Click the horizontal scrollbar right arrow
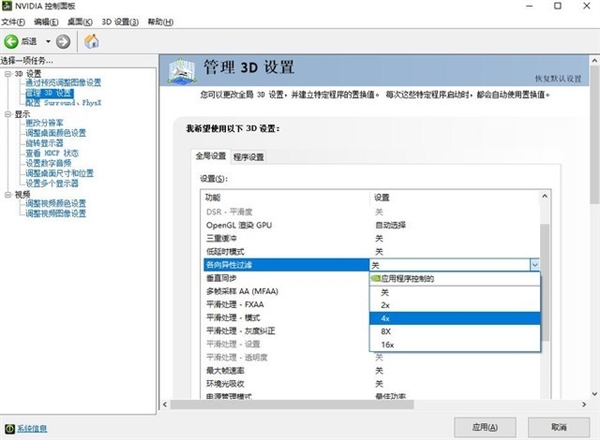 click(584, 404)
